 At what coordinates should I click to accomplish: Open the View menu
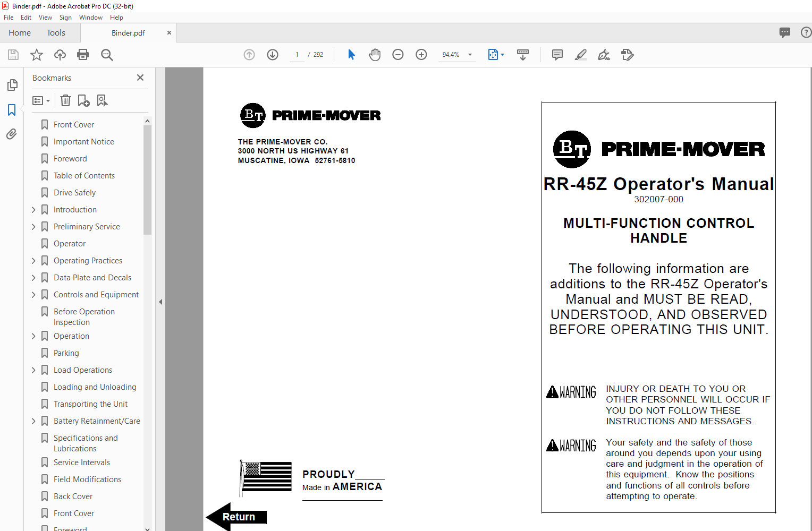click(x=45, y=18)
